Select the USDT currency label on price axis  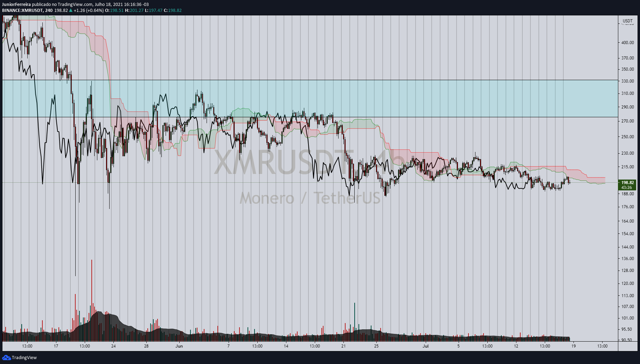[x=627, y=21]
